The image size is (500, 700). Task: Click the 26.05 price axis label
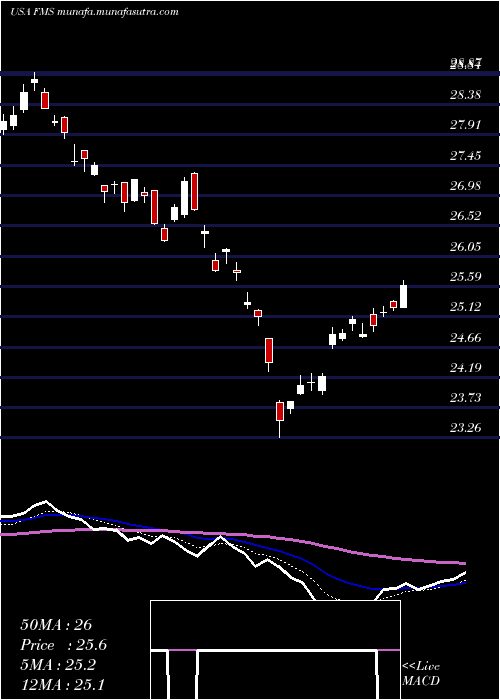[x=466, y=246]
